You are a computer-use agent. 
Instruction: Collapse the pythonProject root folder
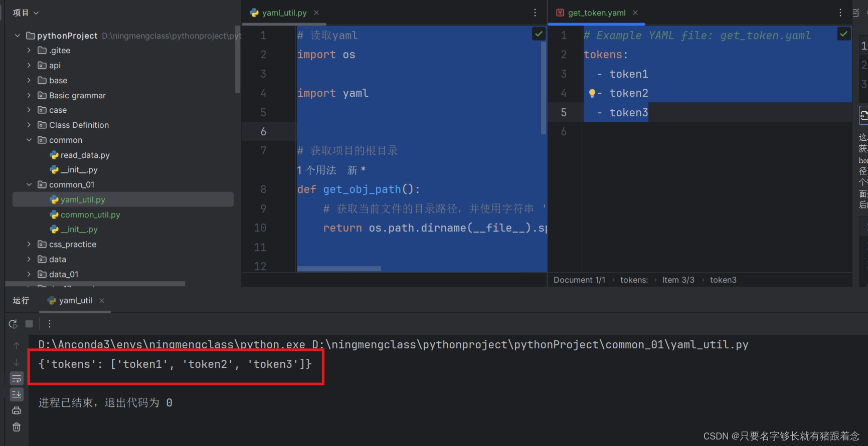(x=18, y=36)
